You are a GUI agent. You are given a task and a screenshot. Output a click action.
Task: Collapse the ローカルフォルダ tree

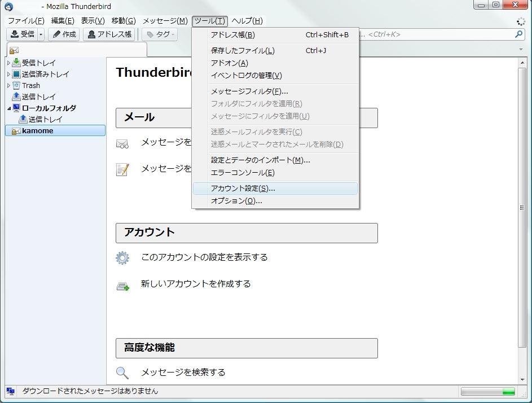9,108
